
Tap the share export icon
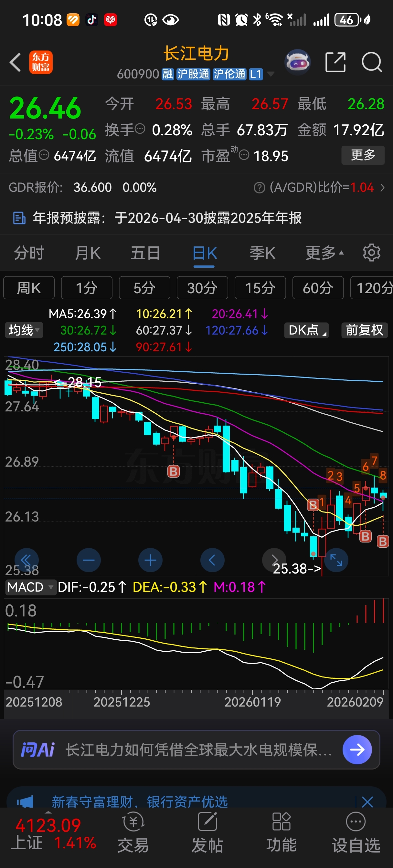(x=335, y=62)
